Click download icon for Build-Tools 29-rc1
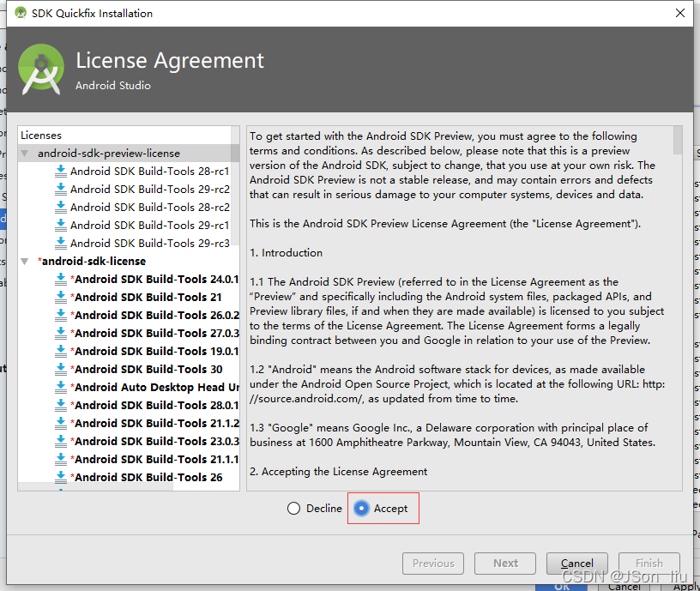The image size is (700, 591). (x=60, y=226)
